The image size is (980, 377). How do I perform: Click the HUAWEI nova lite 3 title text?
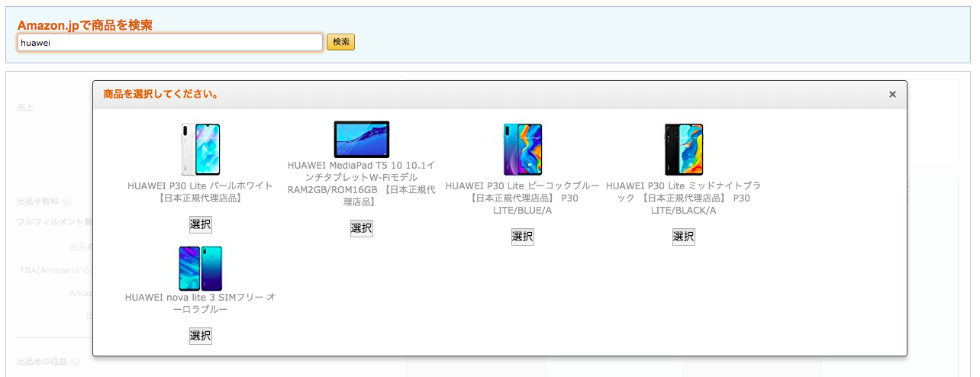click(x=201, y=303)
